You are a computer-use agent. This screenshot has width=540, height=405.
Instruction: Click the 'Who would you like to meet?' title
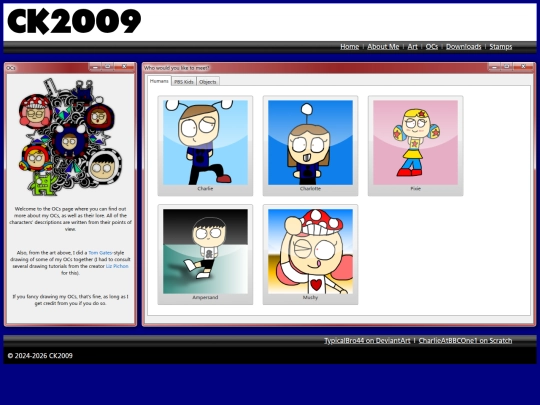pyautogui.click(x=177, y=68)
